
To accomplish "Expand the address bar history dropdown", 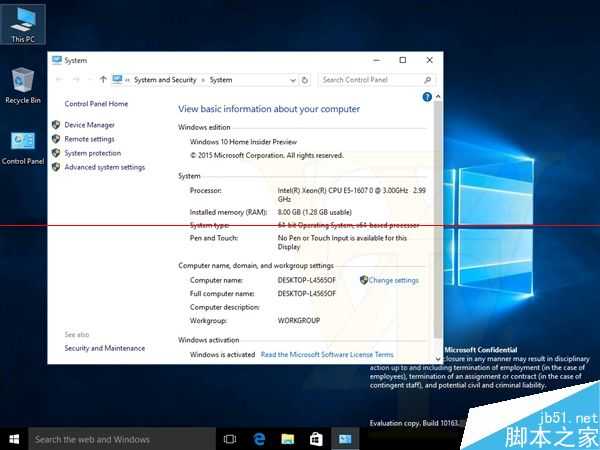I will tap(293, 80).
